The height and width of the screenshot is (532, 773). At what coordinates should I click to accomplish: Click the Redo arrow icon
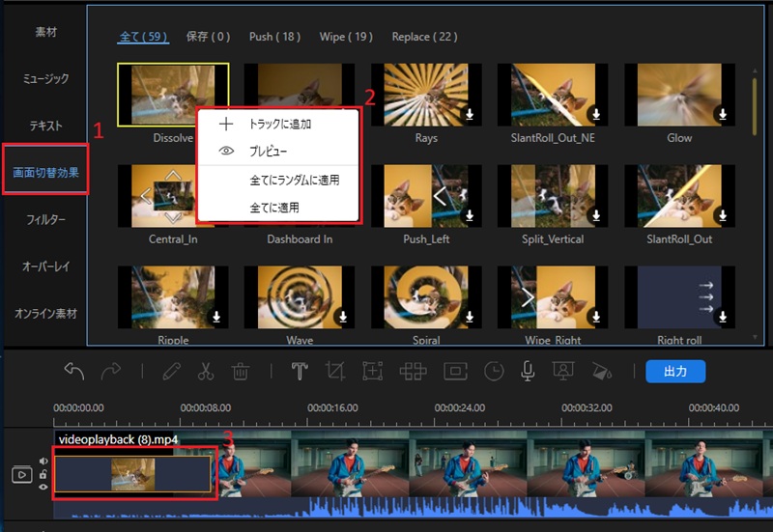tap(111, 371)
